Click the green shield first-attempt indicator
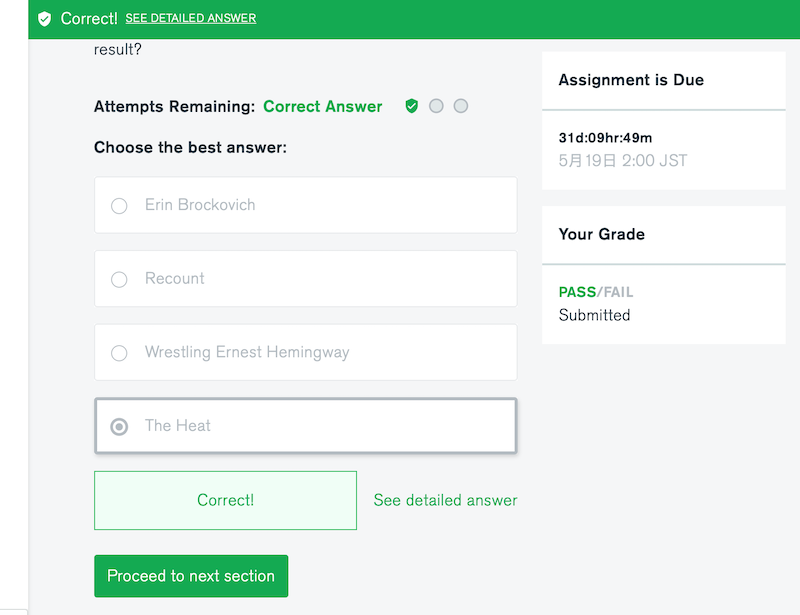Viewport: 800px width, 615px height. [x=411, y=106]
